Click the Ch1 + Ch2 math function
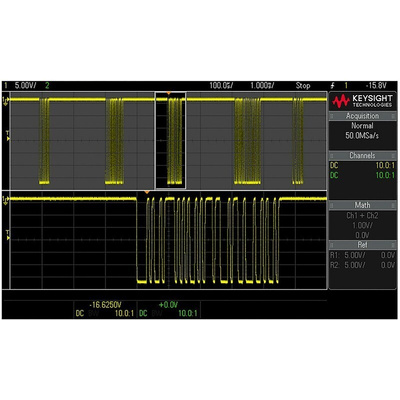This screenshot has height=400, width=400. [362, 216]
